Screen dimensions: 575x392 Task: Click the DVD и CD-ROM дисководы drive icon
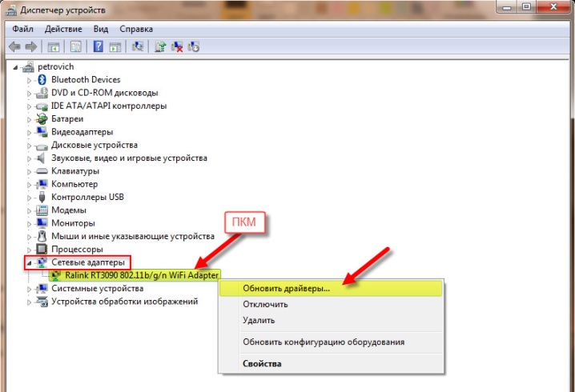point(42,93)
